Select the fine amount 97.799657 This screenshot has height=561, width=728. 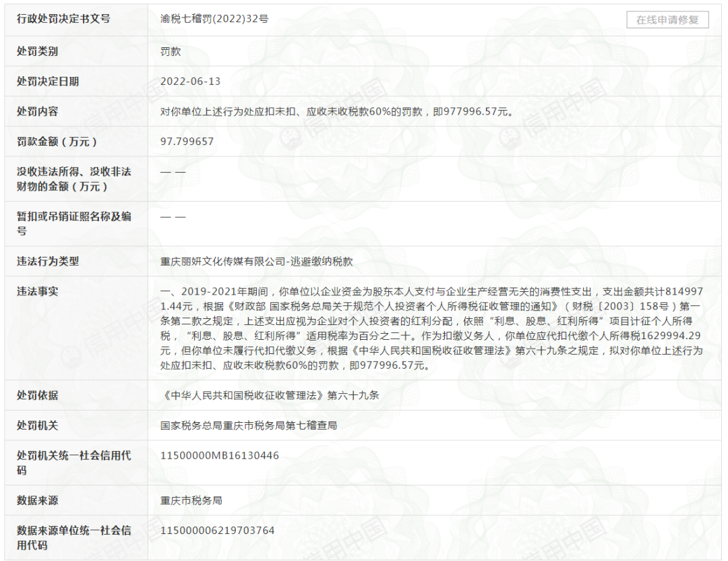pos(187,142)
